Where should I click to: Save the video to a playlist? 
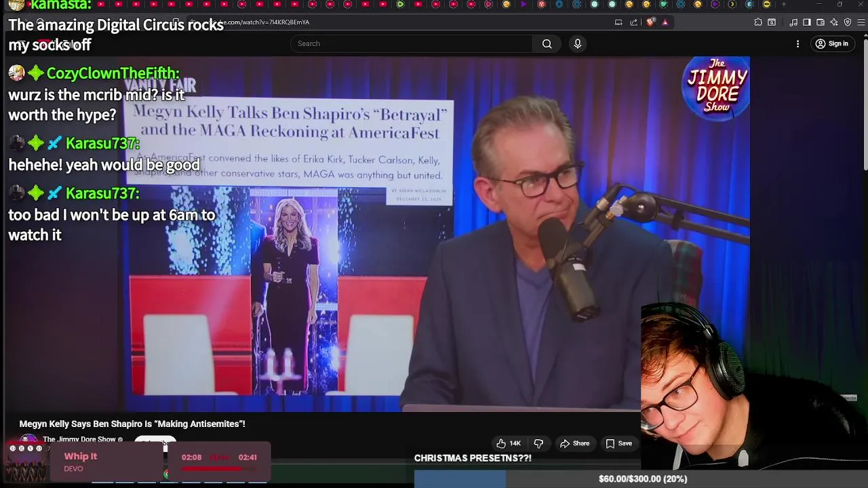[x=618, y=443]
